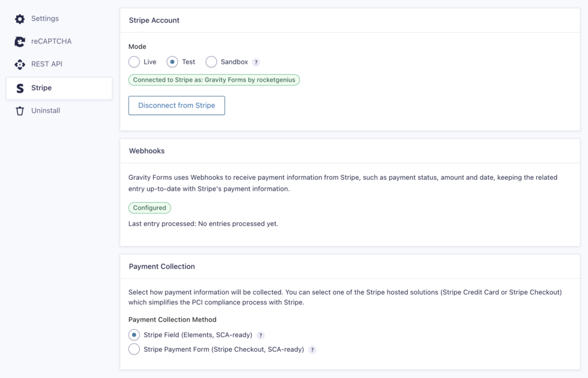
Task: Open help tooltip for Stripe Payment Form
Action: (312, 350)
